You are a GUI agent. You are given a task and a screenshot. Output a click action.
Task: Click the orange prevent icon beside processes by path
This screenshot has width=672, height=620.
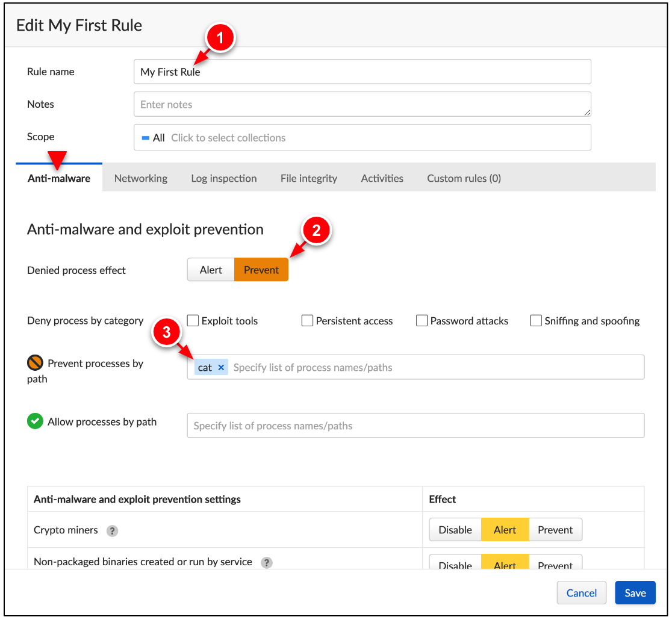(35, 363)
